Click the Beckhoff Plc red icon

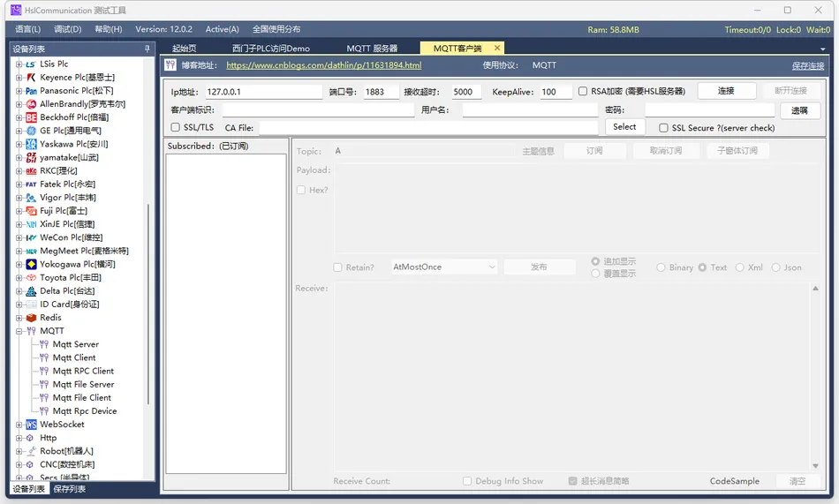(x=31, y=117)
